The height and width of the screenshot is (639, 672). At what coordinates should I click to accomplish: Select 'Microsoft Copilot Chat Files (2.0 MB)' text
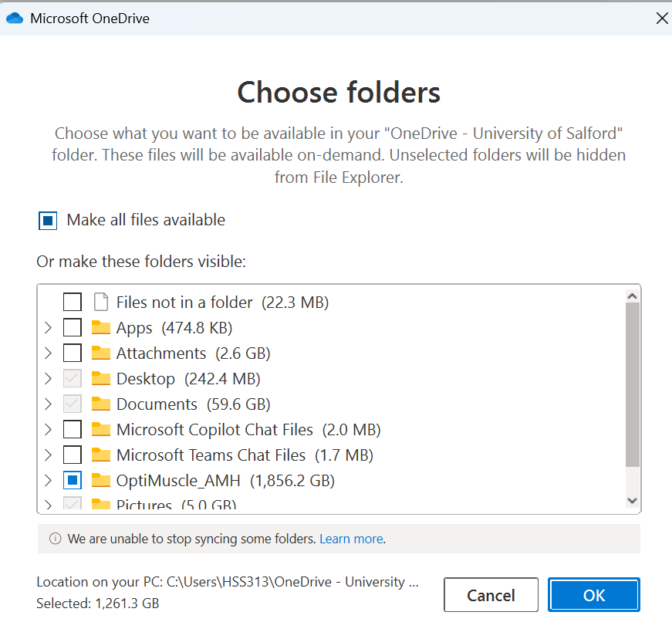(248, 430)
